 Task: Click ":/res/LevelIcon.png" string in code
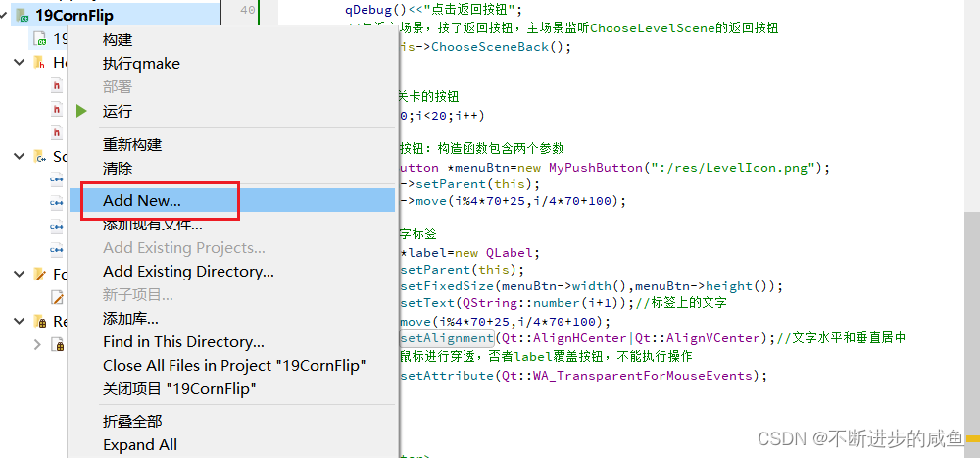[x=734, y=168]
